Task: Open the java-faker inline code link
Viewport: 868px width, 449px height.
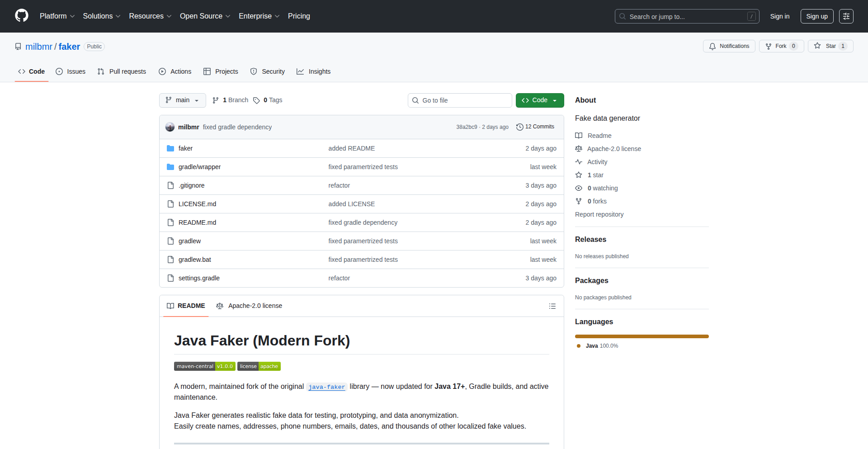Action: point(326,387)
